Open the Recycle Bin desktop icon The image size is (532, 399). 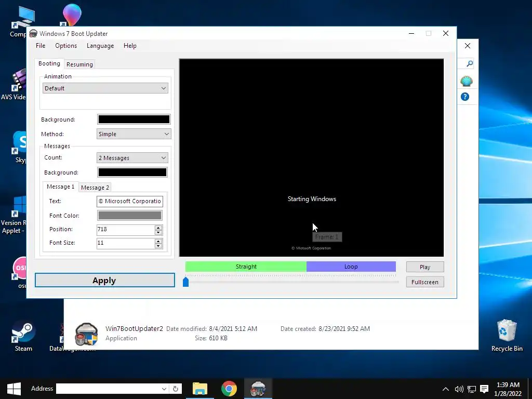coord(507,335)
